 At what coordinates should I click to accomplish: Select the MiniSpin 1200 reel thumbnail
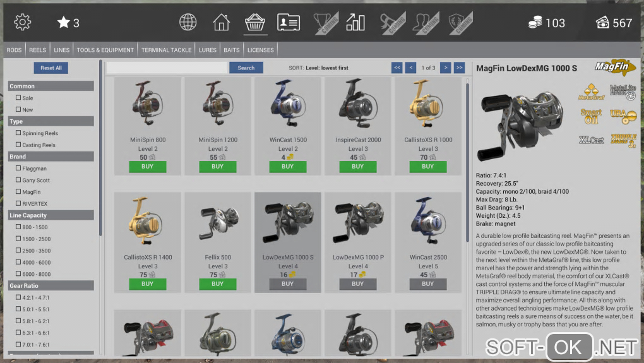[218, 103]
